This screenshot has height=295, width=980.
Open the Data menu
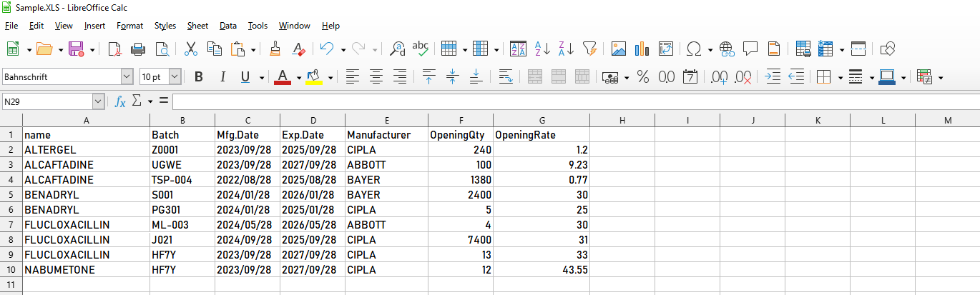pos(228,26)
